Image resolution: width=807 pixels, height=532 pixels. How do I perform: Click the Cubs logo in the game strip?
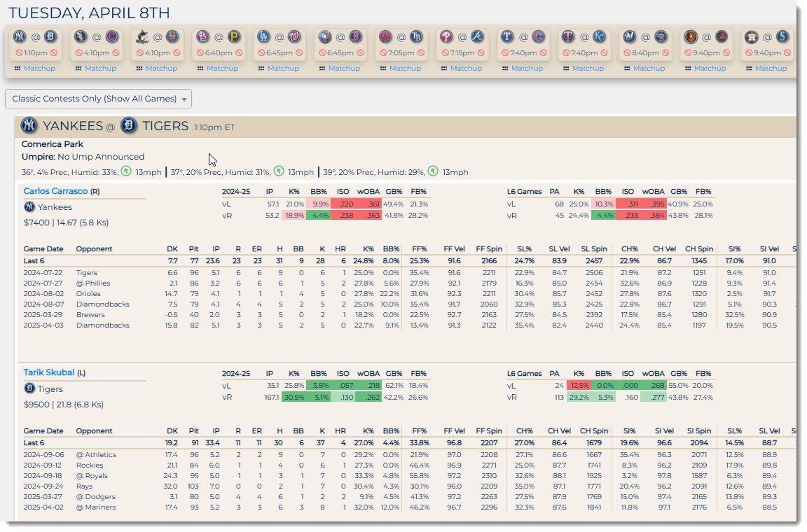[x=538, y=36]
